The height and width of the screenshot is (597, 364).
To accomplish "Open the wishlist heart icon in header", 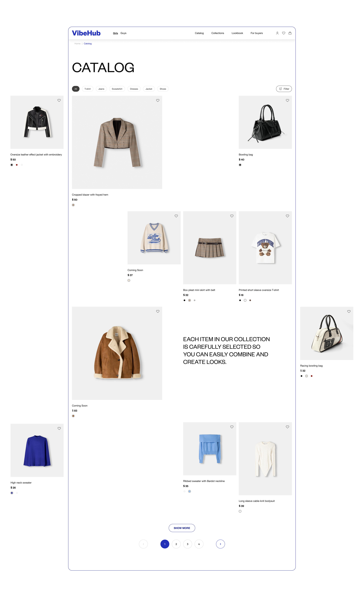I will click(284, 33).
